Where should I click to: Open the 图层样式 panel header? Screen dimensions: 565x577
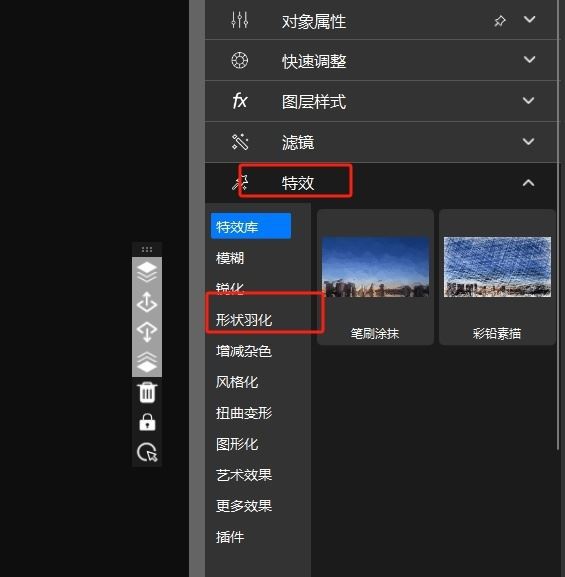pos(382,101)
